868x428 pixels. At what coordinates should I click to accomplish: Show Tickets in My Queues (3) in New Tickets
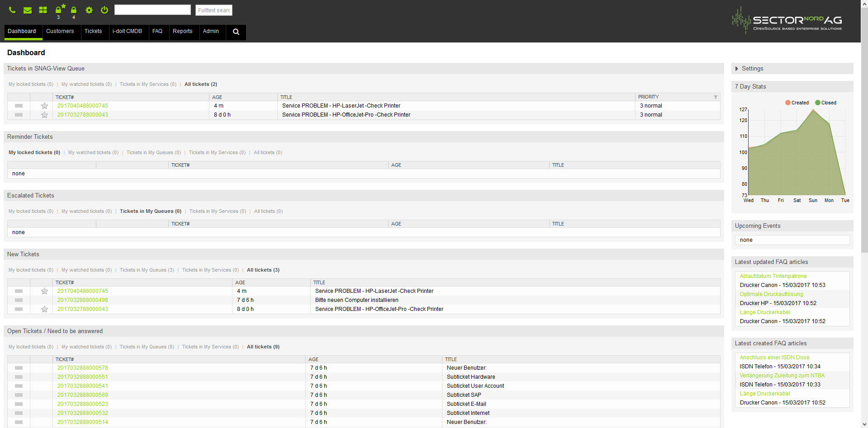[147, 270]
